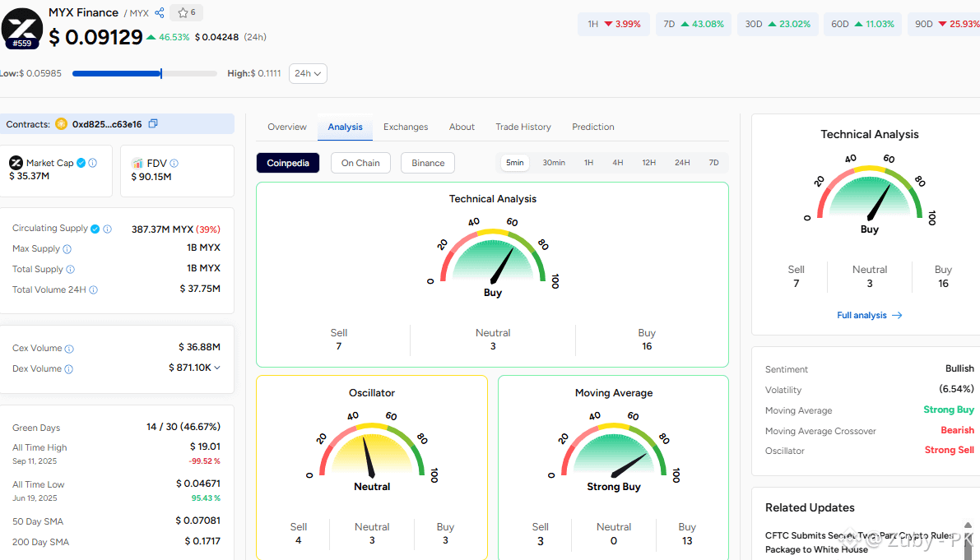Select the Coinpedia source toggle
The image size is (980, 560).
pos(288,163)
